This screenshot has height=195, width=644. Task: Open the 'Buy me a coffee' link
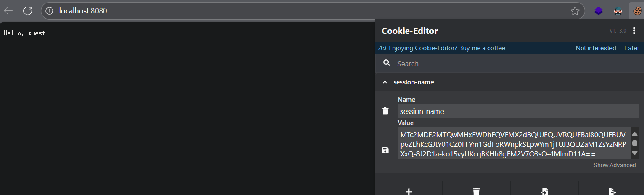[x=448, y=48]
